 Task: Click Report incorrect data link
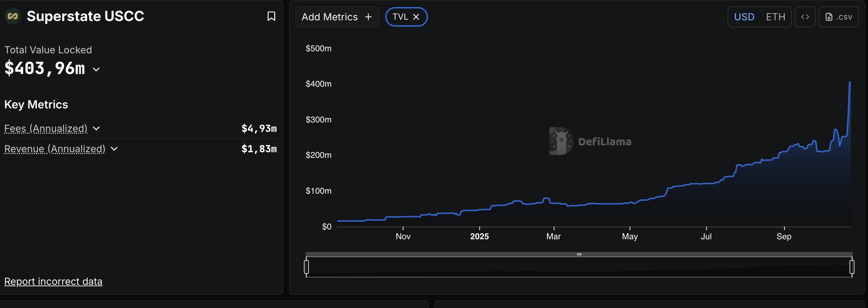point(53,281)
